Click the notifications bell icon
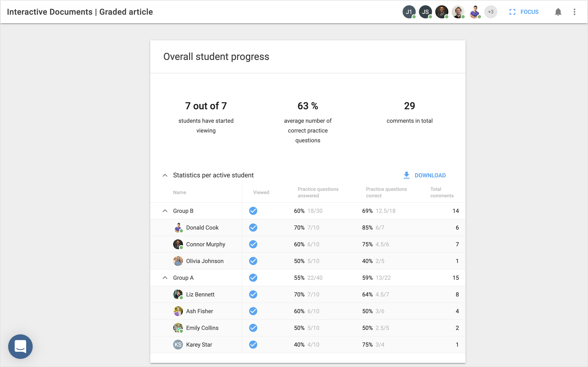Viewport: 588px width, 367px height. coord(558,12)
